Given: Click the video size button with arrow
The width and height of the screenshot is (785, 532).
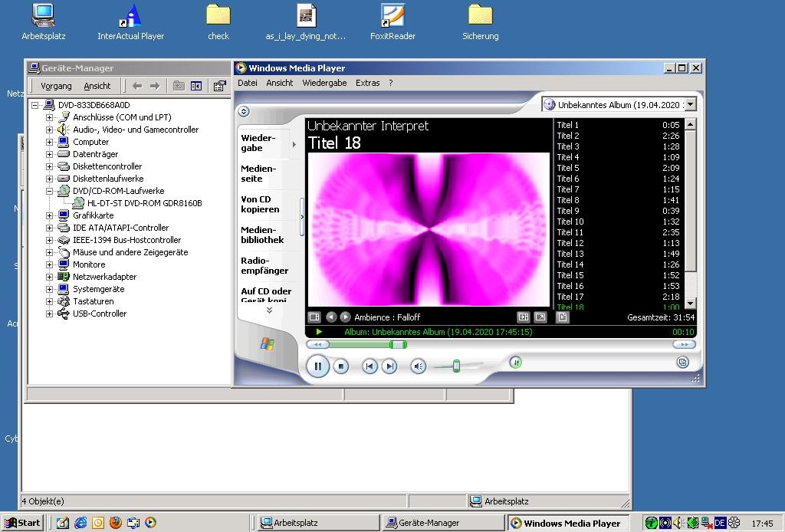Looking at the screenshot, I should [523, 317].
